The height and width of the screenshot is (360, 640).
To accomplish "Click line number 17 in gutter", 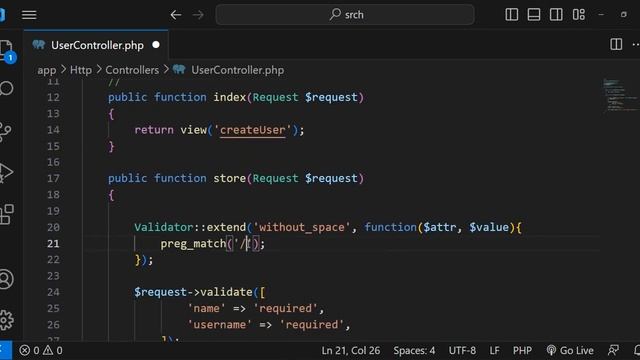I will (x=53, y=179).
